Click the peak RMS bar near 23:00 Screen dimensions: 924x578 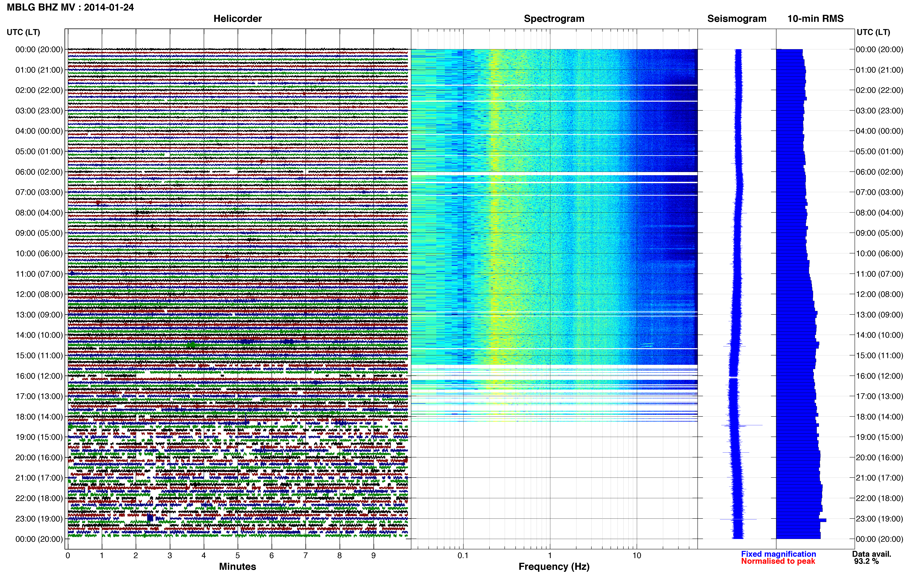pos(801,520)
